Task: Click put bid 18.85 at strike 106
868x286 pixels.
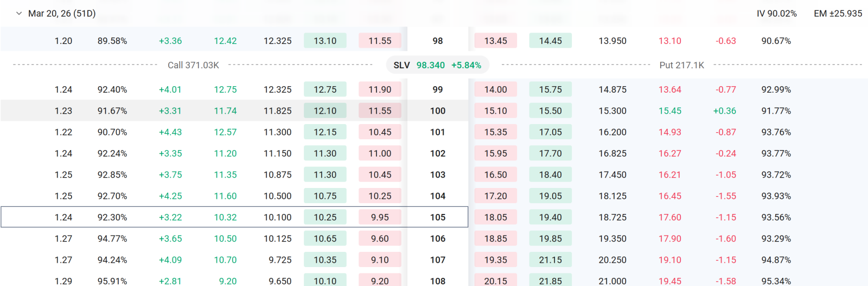Action: [x=496, y=238]
